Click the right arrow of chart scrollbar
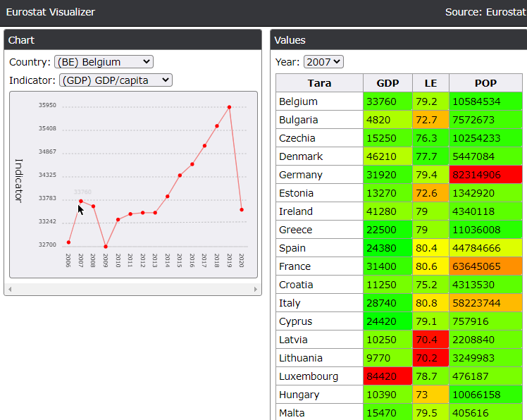This screenshot has height=420, width=527. (256, 290)
